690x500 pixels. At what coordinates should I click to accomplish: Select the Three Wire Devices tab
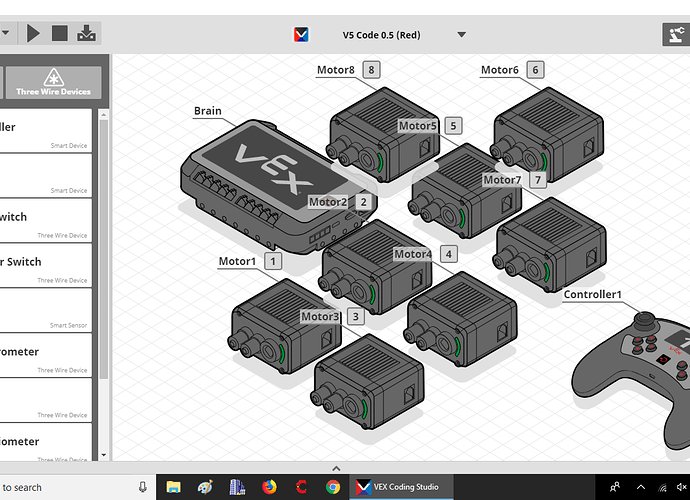tap(53, 82)
